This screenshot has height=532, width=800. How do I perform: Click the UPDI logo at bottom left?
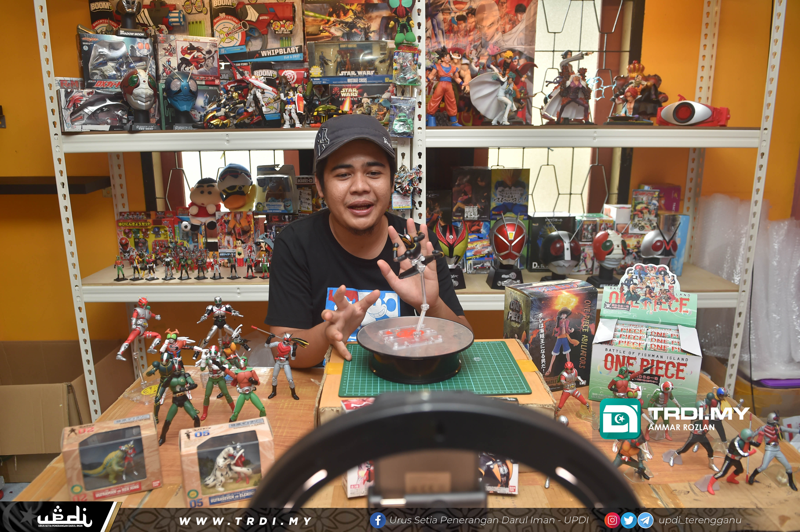[65, 517]
